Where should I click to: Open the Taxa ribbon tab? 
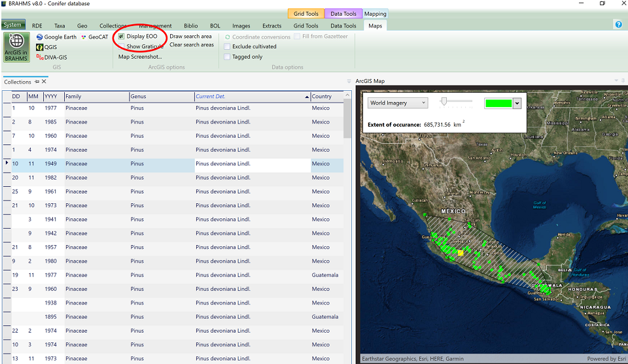point(60,25)
